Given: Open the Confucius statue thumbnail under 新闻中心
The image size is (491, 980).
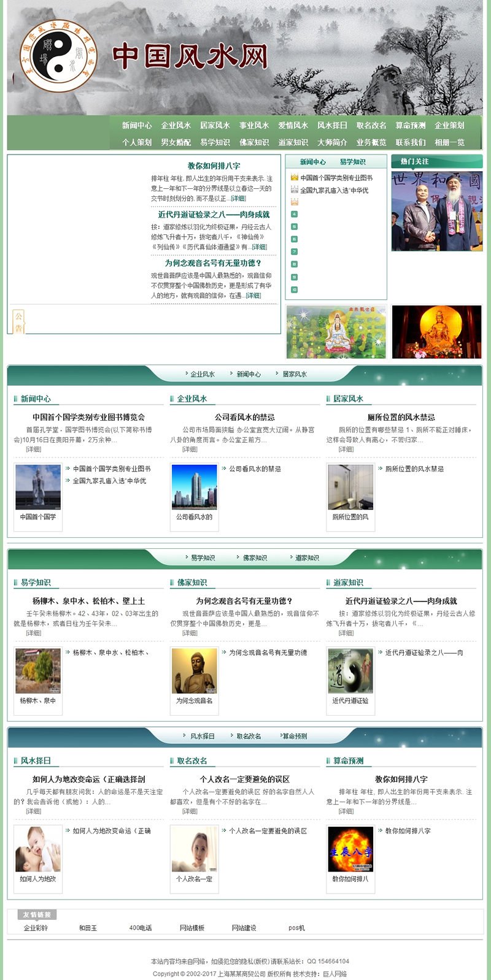Looking at the screenshot, I should click(x=38, y=487).
